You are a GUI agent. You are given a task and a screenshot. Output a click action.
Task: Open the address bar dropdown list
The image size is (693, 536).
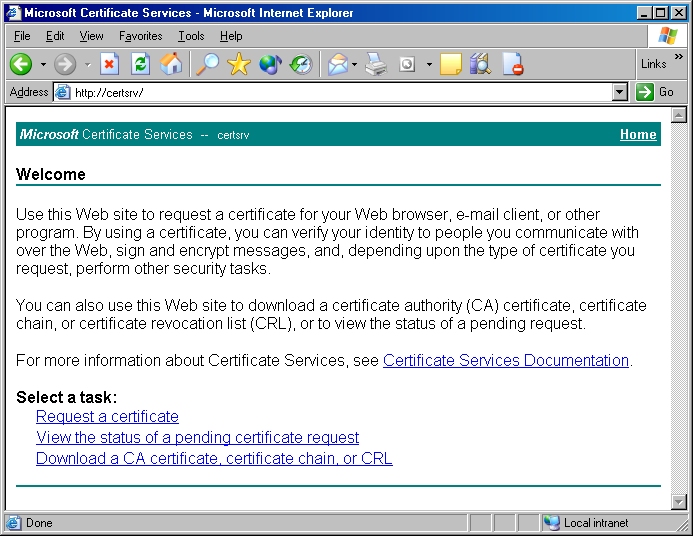tap(620, 92)
